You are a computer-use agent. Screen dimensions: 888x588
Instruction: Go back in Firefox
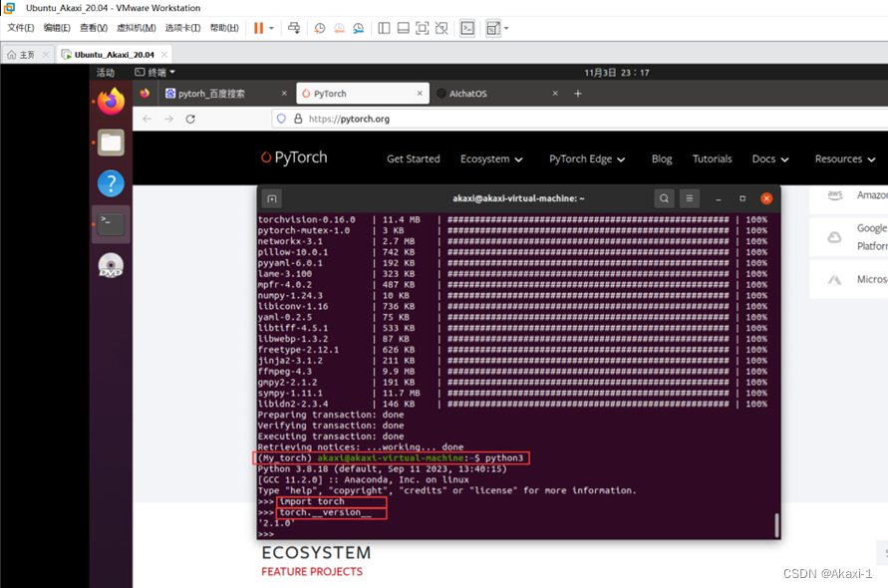[x=148, y=119]
